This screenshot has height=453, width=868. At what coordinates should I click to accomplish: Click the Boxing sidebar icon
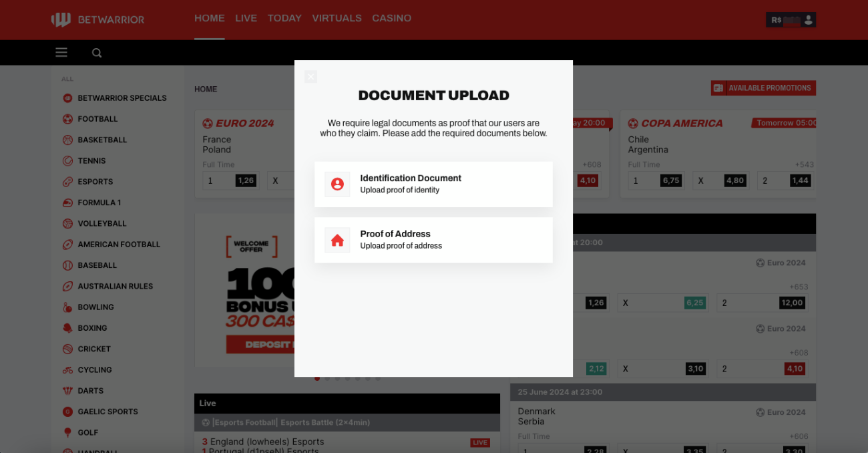click(x=67, y=328)
